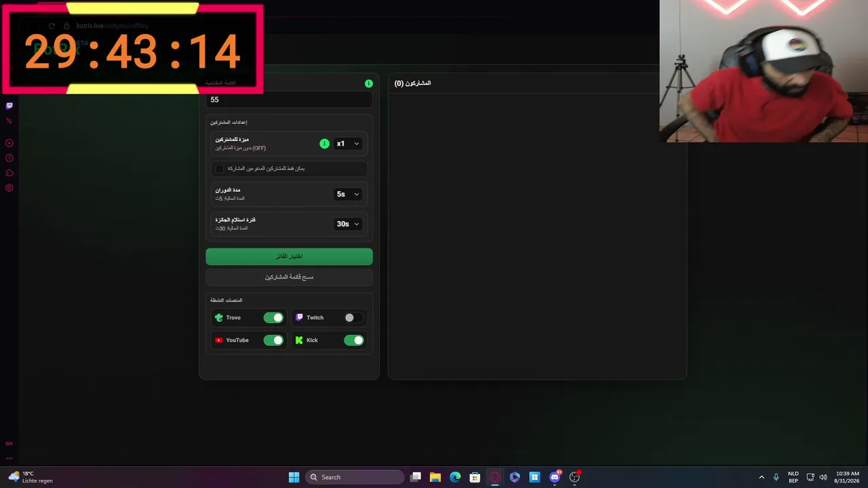This screenshot has width=868, height=488.
Task: Reload the botrix.live page
Action: click(52, 26)
